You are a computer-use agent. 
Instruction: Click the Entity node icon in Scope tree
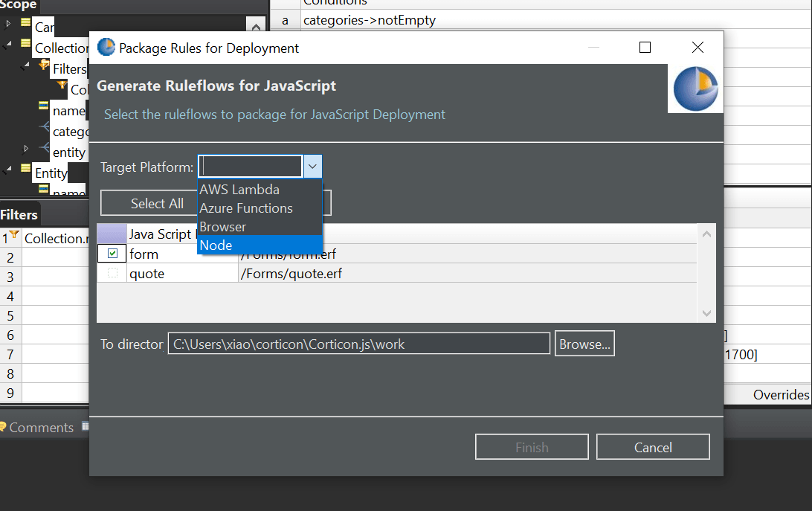(x=26, y=173)
